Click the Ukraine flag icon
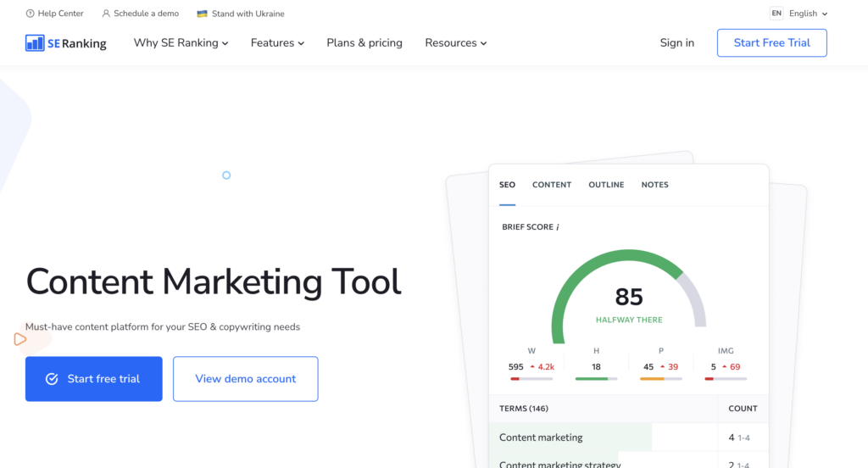This screenshot has height=468, width=868. (x=202, y=14)
